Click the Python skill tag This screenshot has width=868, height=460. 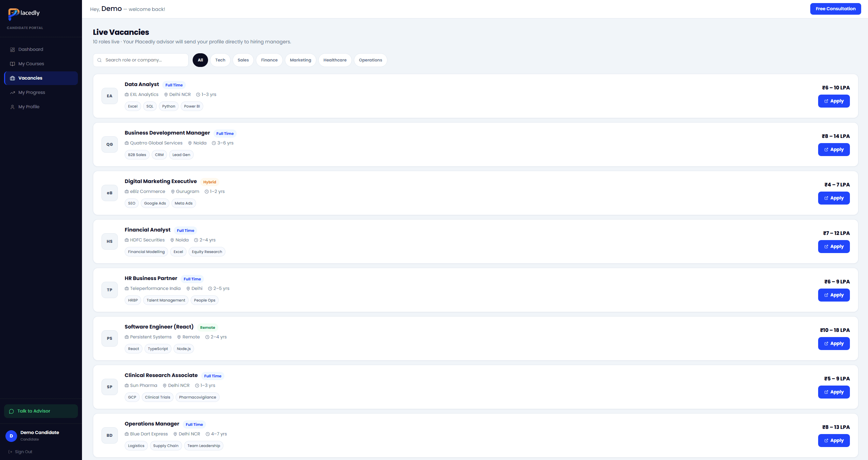[x=169, y=106]
